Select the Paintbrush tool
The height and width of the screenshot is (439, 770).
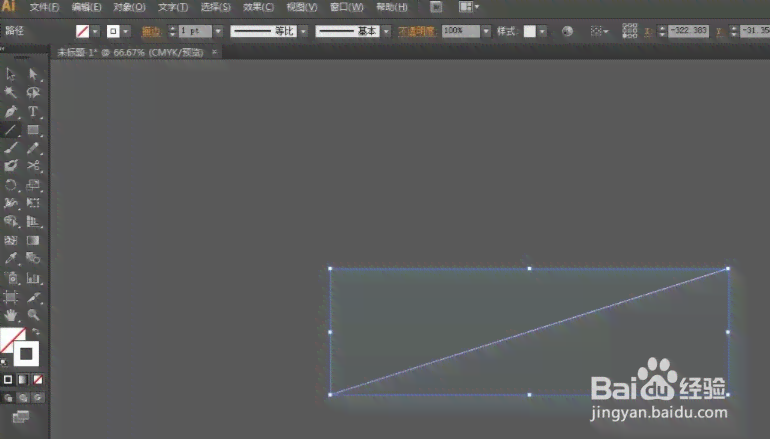click(x=10, y=148)
